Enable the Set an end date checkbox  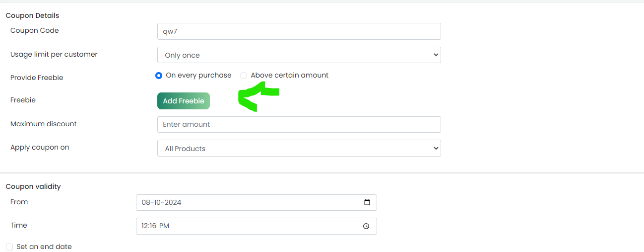coord(9,247)
